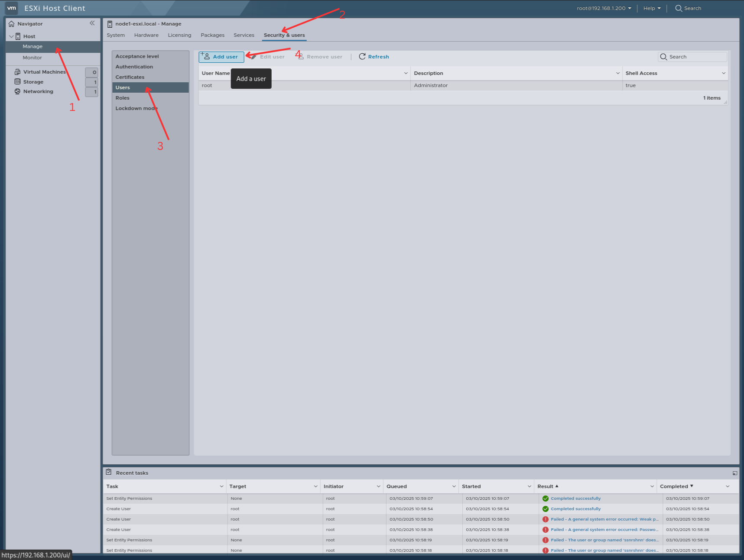Click the search magnifier in the top bar
This screenshot has height=560, width=744.
pos(678,8)
